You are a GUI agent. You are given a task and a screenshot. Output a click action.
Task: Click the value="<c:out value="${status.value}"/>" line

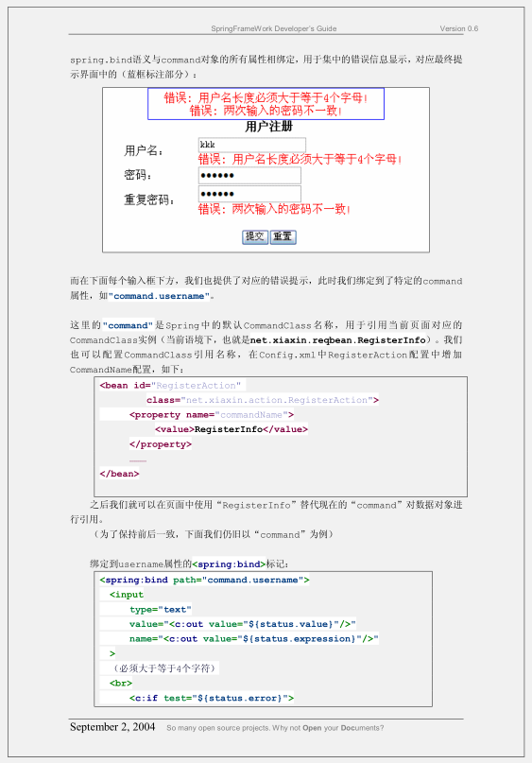pyautogui.click(x=243, y=624)
